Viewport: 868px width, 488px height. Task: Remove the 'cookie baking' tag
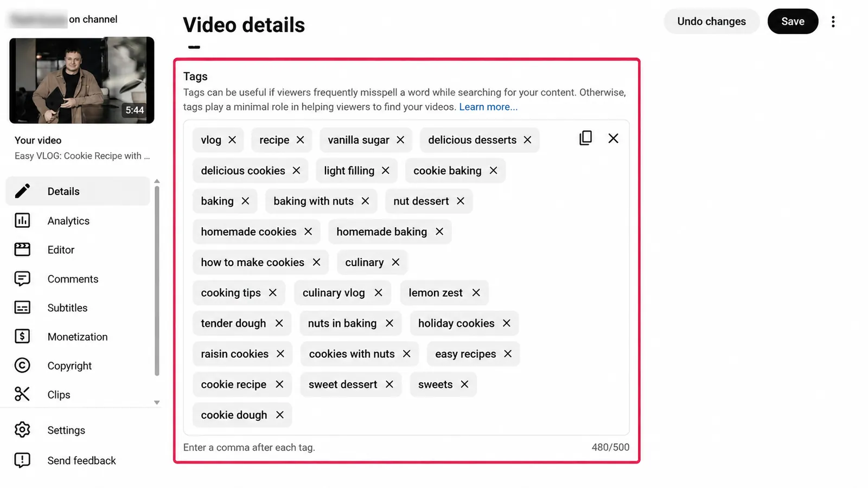(493, 170)
